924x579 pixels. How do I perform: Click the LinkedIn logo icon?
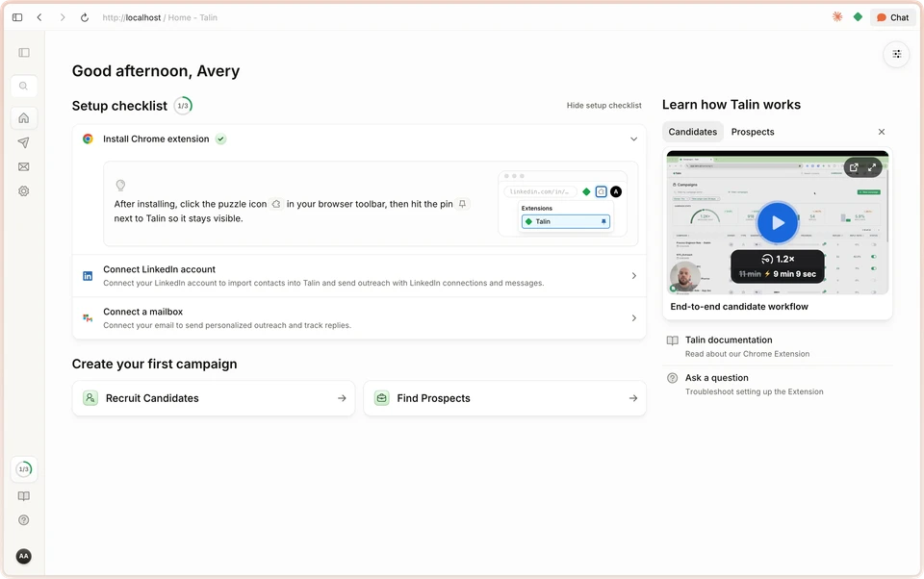coord(88,276)
